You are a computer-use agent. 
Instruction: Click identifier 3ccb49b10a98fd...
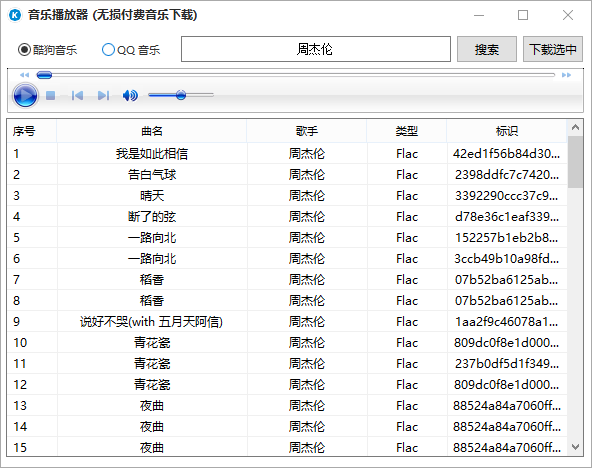(507, 259)
